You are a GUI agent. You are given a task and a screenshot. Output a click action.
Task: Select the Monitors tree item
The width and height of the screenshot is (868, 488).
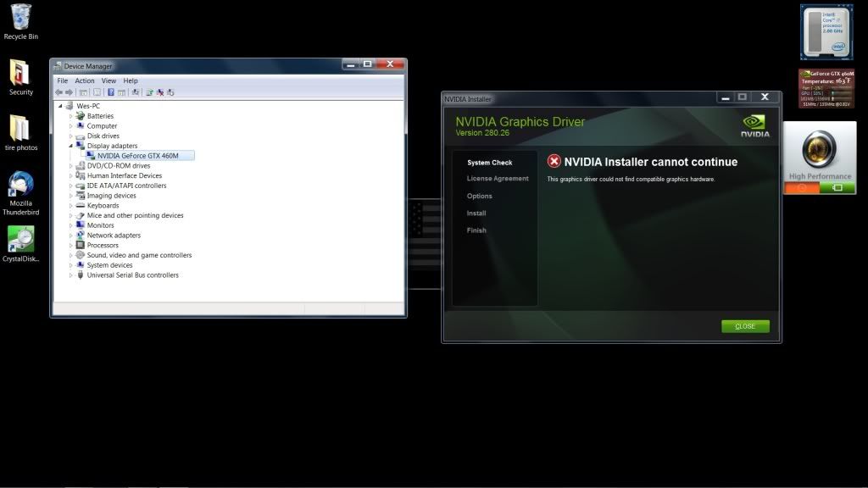tap(100, 225)
